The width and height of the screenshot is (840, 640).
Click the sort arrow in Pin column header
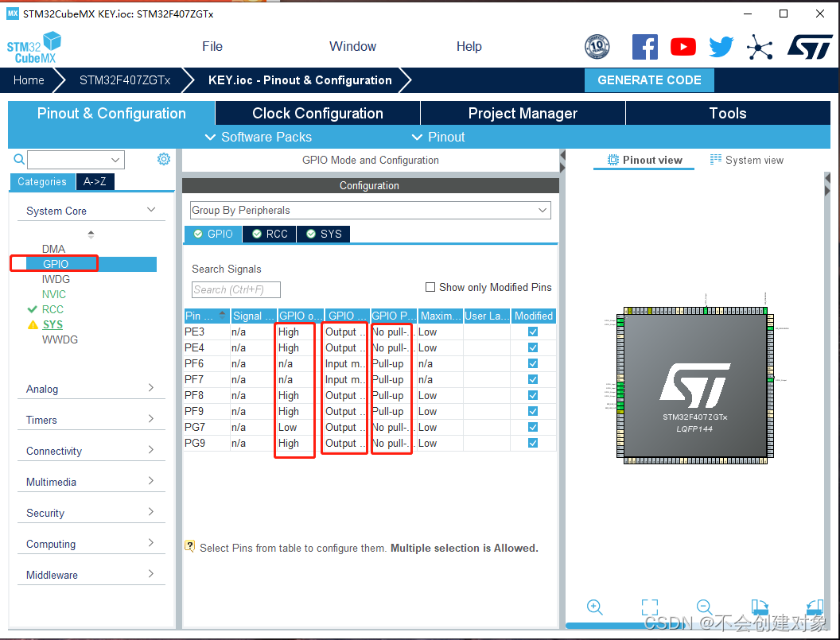tap(222, 316)
